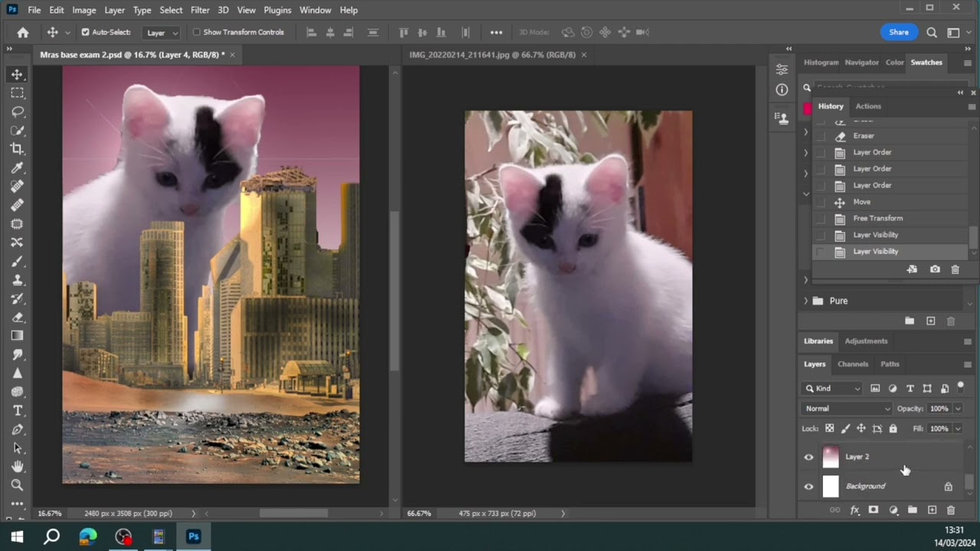Image resolution: width=980 pixels, height=551 pixels.
Task: Select the Zoom tool
Action: [x=17, y=484]
